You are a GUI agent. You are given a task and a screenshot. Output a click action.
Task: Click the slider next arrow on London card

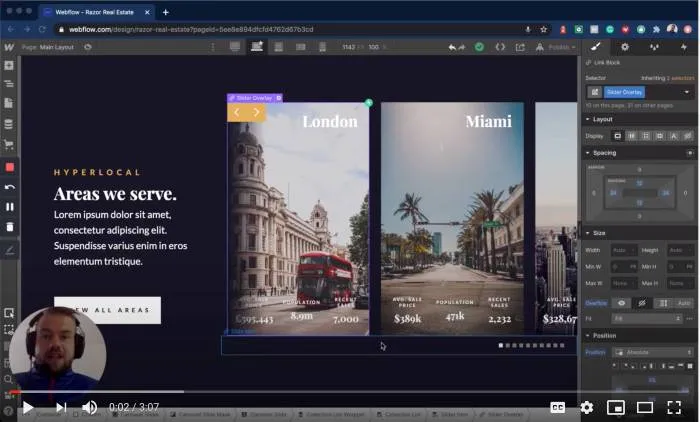256,113
